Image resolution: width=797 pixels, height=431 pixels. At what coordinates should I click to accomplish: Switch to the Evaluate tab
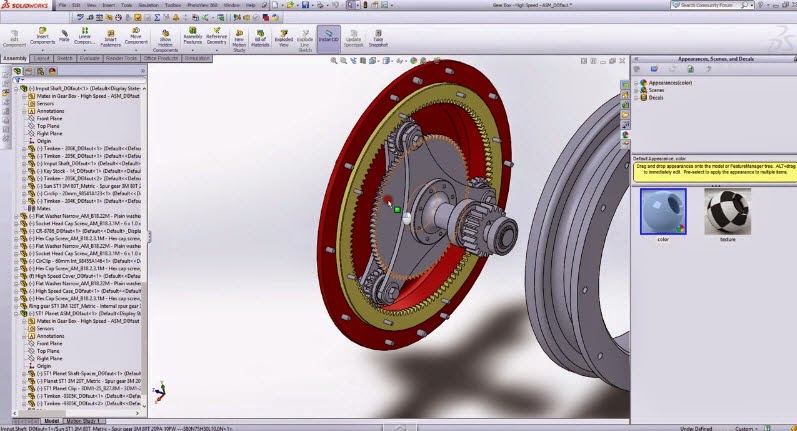[89, 59]
